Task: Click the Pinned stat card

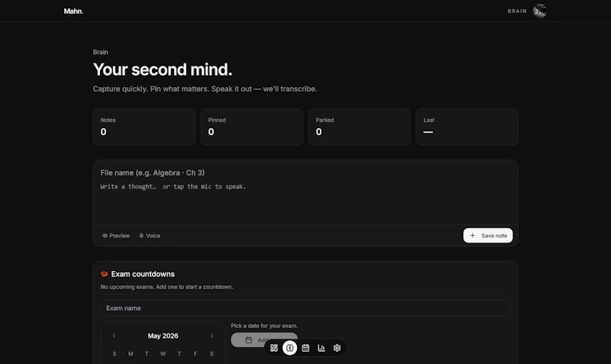Action: click(252, 127)
